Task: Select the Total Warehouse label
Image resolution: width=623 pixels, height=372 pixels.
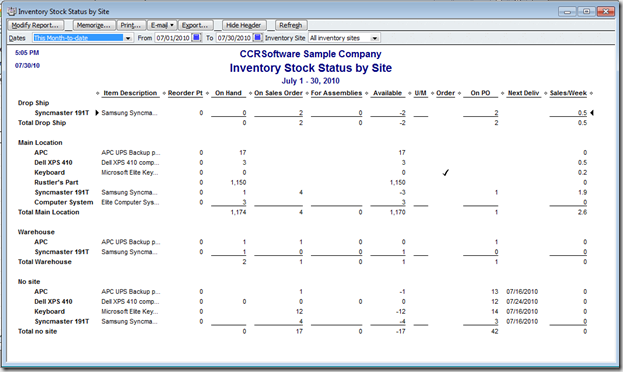Action: pyautogui.click(x=44, y=262)
